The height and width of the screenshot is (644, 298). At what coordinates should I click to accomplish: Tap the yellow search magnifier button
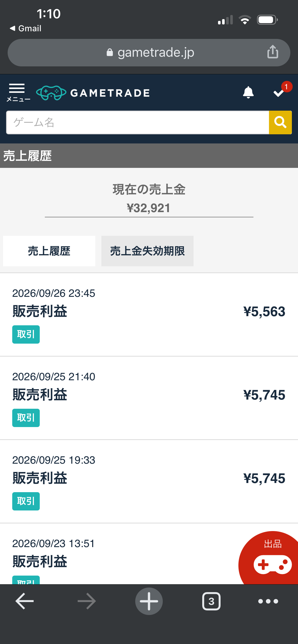[280, 122]
